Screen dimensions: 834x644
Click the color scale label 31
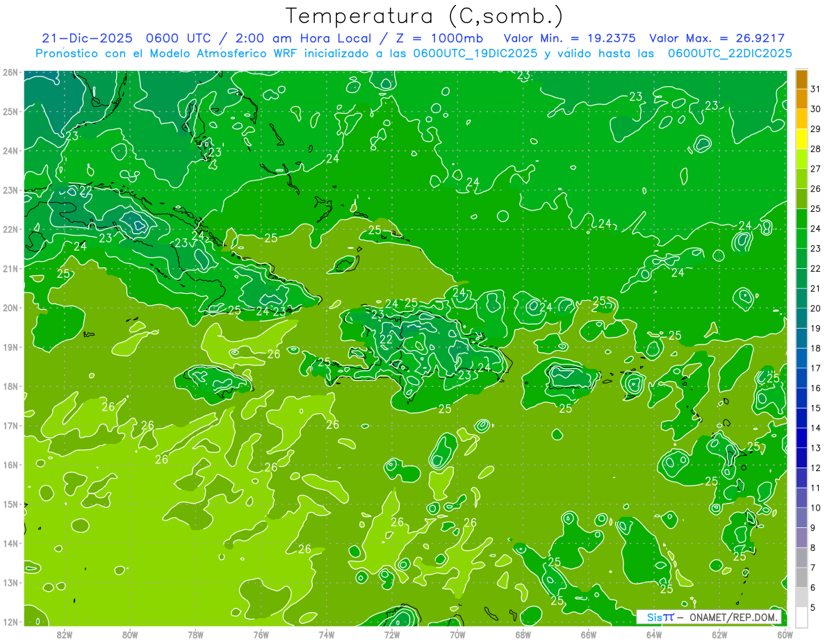[815, 89]
